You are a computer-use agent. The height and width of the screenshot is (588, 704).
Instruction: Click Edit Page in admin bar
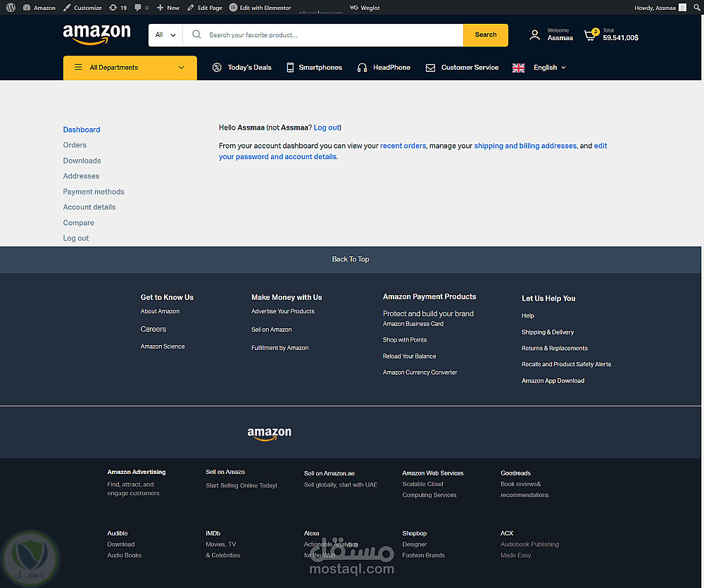click(205, 8)
